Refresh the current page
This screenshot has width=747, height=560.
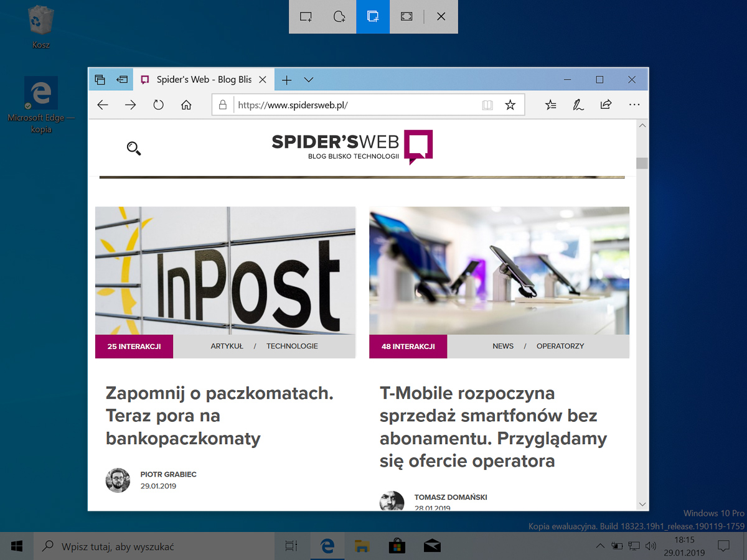pyautogui.click(x=158, y=105)
